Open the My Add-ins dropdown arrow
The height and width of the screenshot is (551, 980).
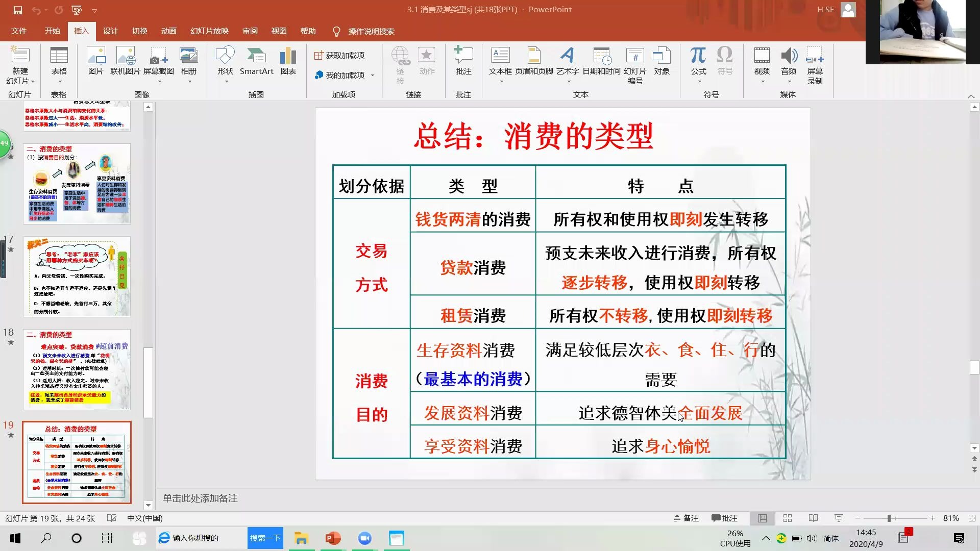point(373,76)
